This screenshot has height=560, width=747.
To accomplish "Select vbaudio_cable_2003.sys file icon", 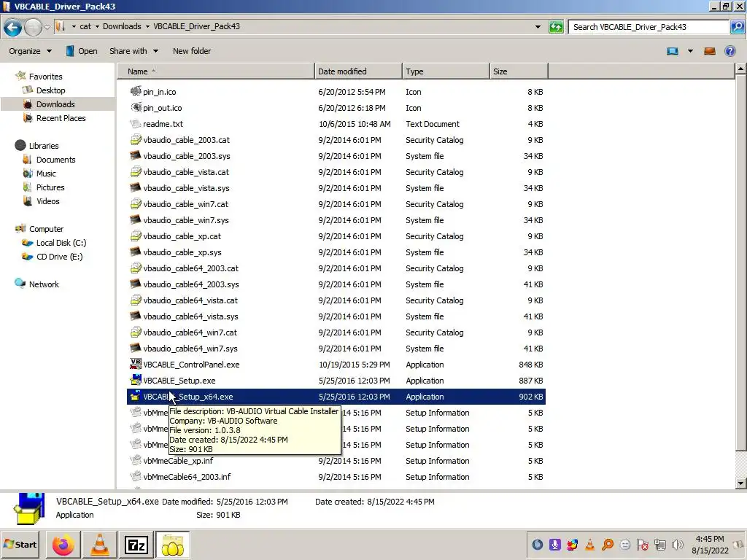I will 136,156.
